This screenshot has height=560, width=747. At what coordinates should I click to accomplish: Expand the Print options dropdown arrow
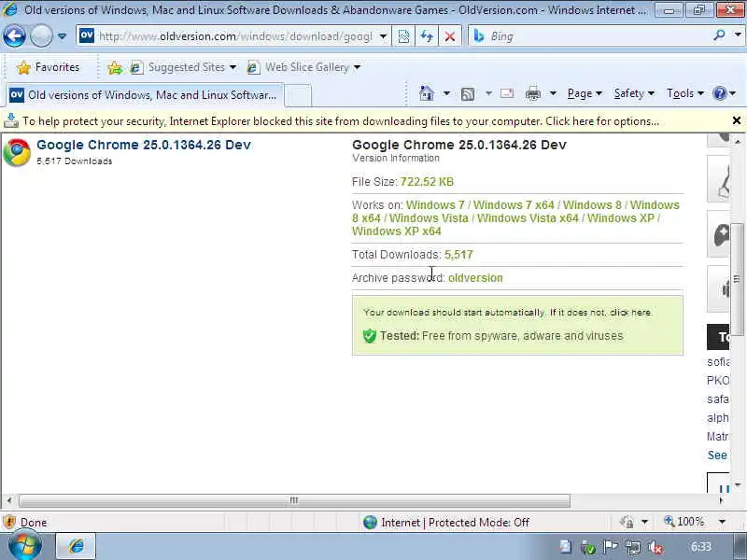click(x=553, y=93)
